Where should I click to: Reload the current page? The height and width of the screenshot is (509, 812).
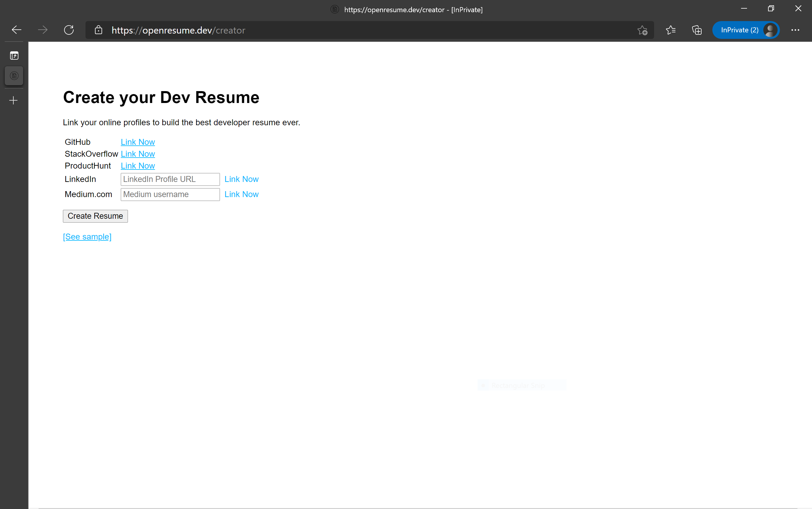69,30
